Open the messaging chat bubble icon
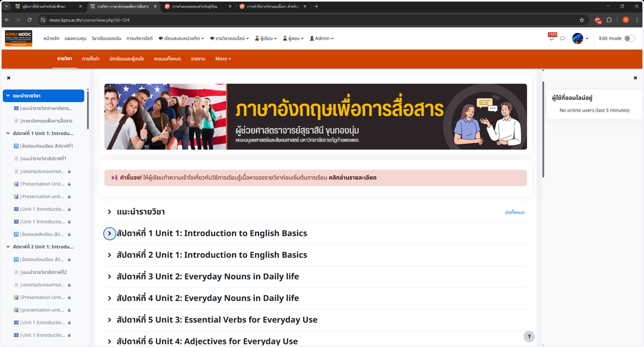 click(562, 39)
